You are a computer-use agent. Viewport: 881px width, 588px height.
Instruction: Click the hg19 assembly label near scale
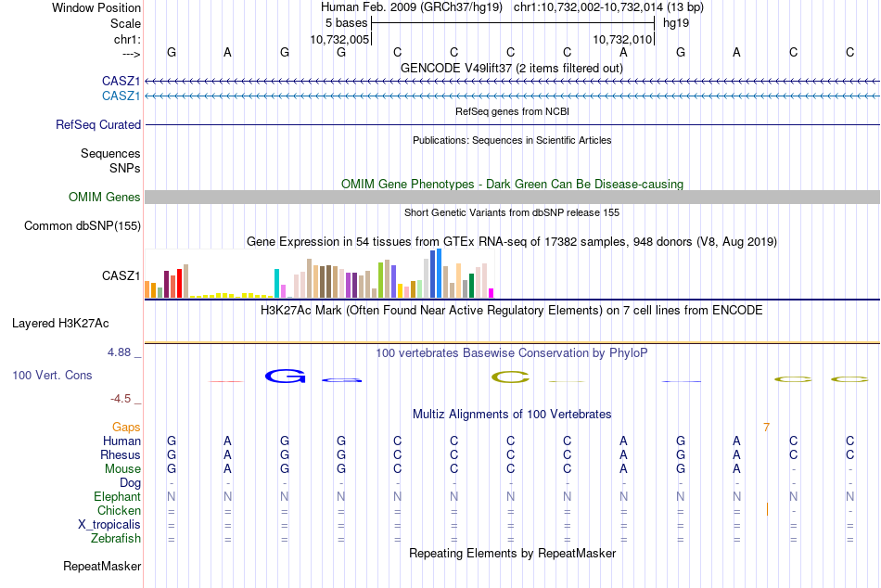tap(676, 23)
